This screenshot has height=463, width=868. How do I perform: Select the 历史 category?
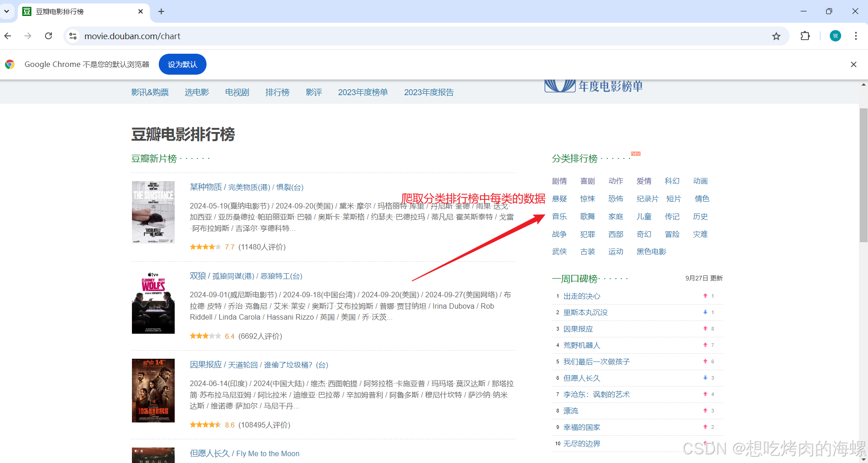click(701, 217)
